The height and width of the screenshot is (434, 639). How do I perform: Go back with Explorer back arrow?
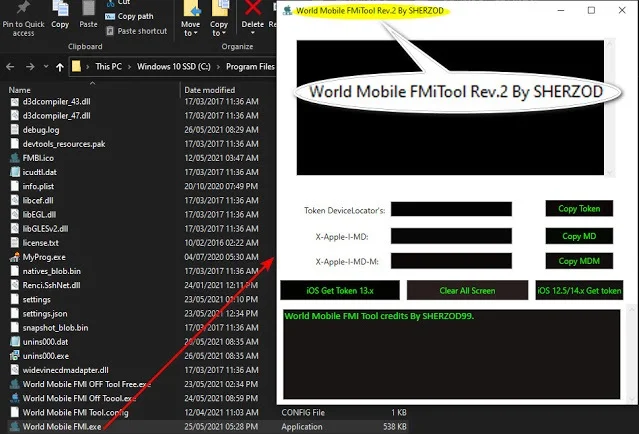[x=11, y=66]
